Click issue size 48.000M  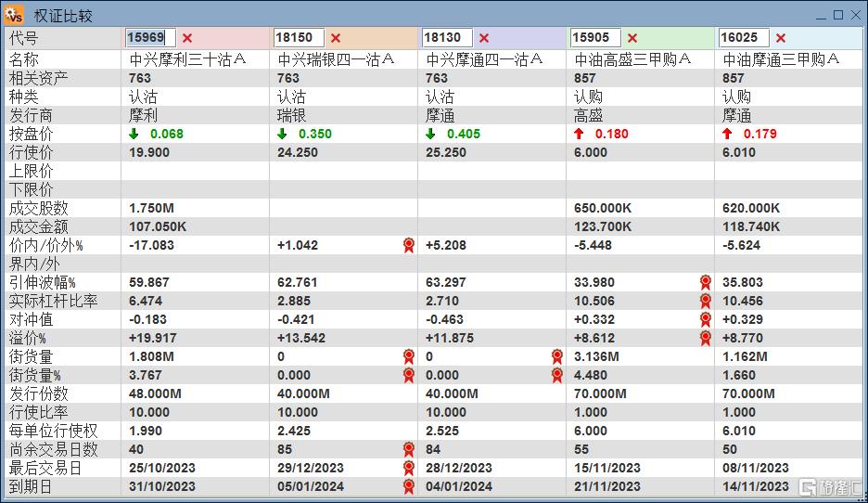tap(155, 393)
